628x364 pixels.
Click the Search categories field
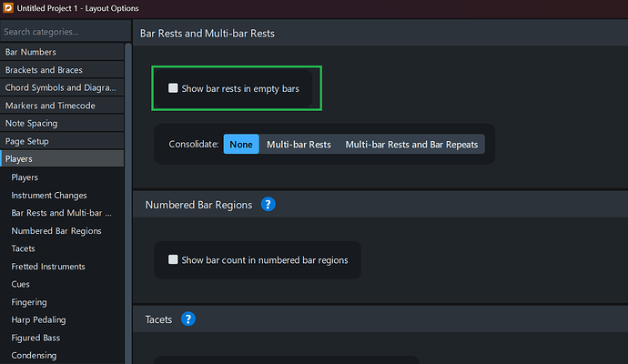(x=66, y=33)
